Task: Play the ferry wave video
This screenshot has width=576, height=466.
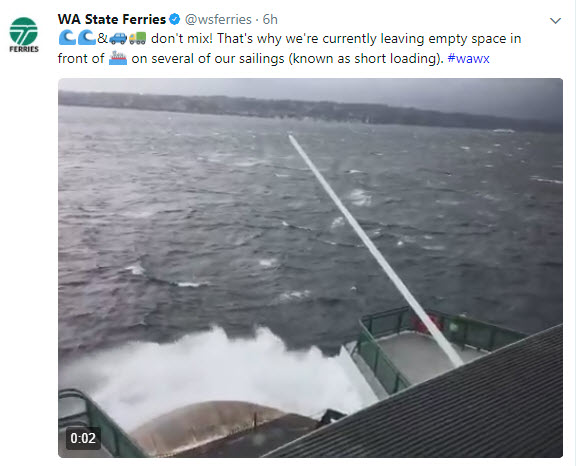Action: coord(310,268)
